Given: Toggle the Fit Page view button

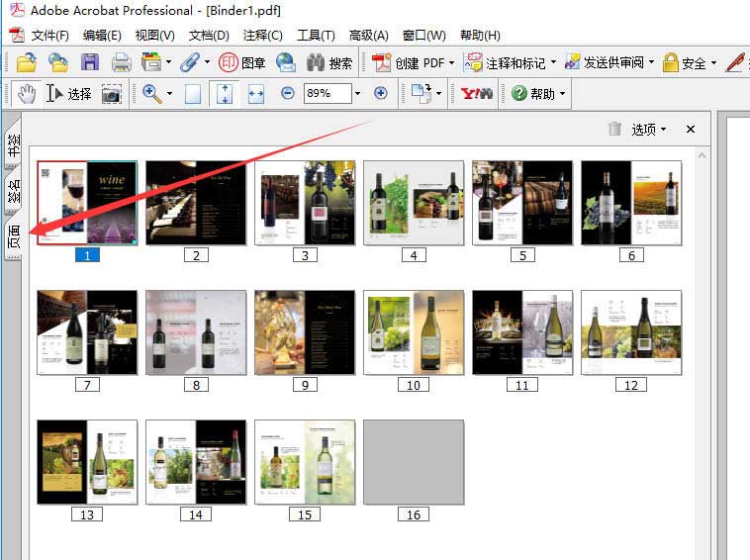Looking at the screenshot, I should pos(225,93).
